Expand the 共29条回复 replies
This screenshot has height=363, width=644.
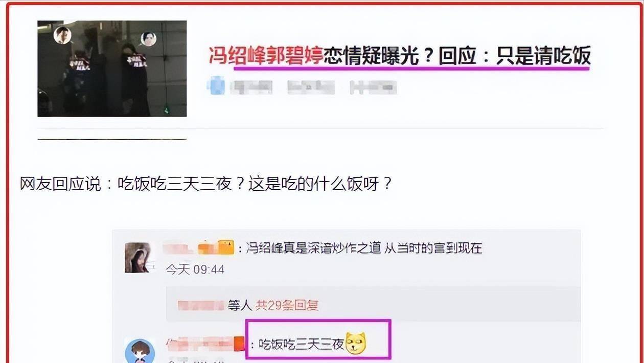287,305
